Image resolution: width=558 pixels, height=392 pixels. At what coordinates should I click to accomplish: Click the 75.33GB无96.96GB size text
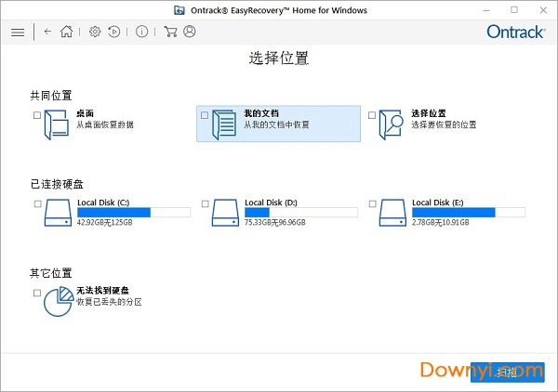(x=275, y=223)
